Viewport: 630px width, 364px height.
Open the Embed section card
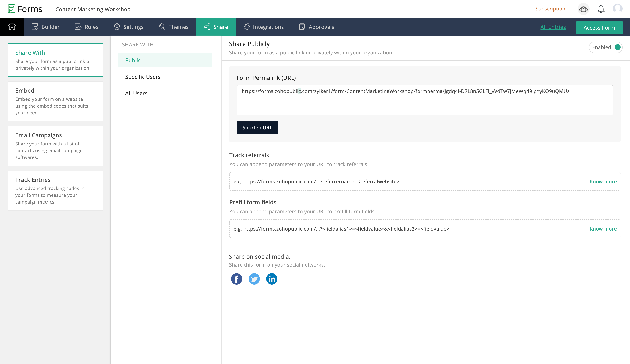click(55, 101)
